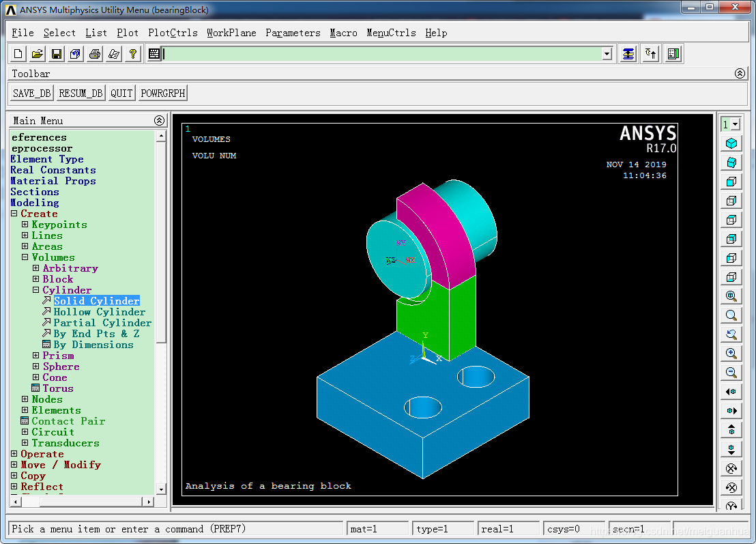Select the Bottom View icon

click(731, 277)
